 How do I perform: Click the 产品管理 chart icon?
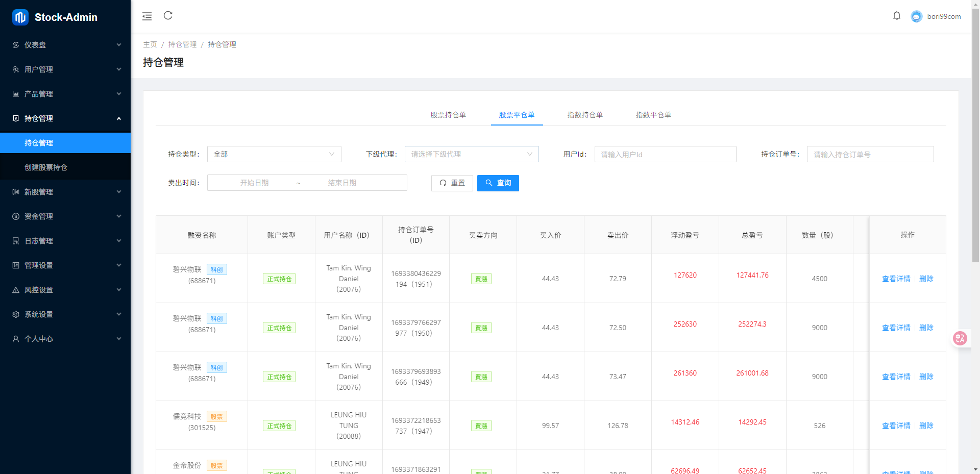click(16, 94)
